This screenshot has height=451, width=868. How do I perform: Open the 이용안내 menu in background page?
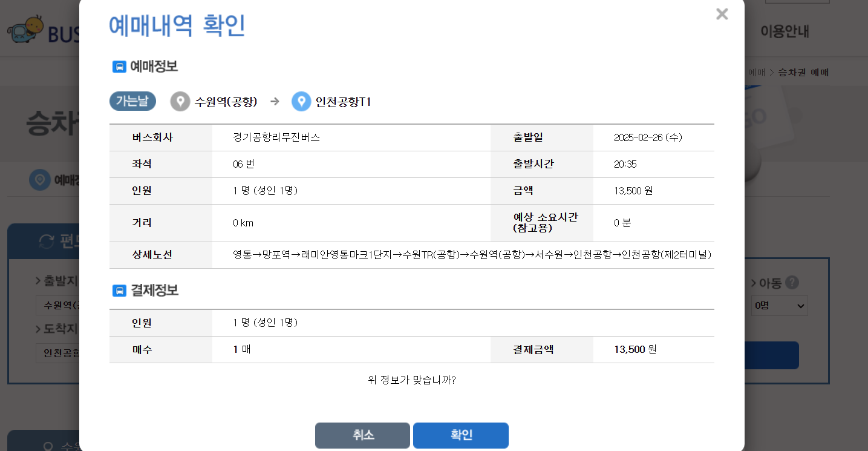[785, 31]
